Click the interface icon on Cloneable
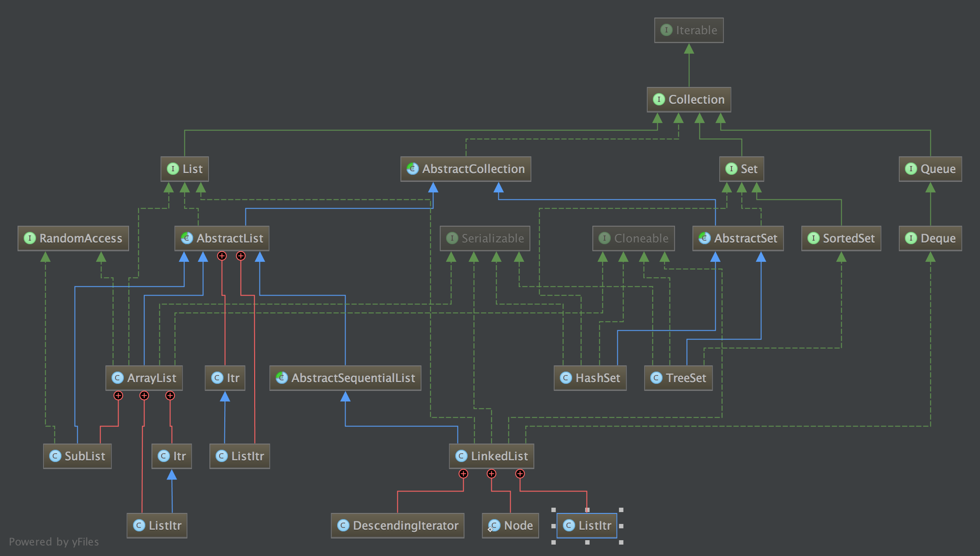The image size is (980, 556). 605,238
